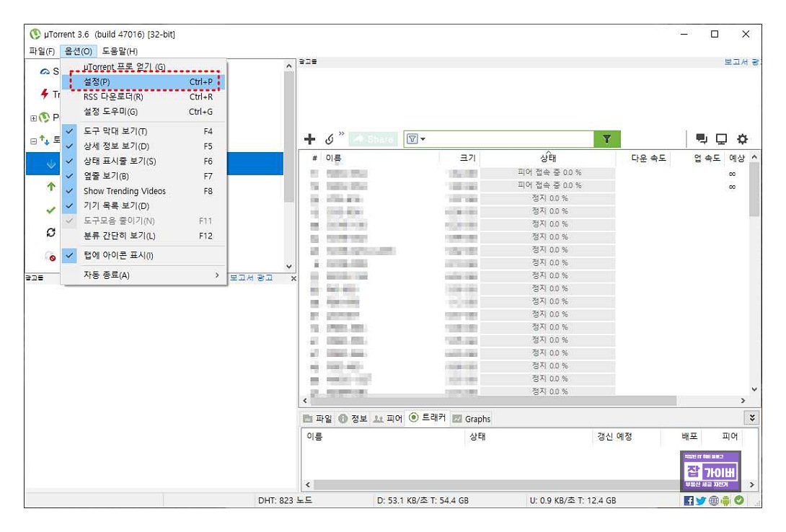Switch to the 정보 tab
The height and width of the screenshot is (532, 786).
click(x=353, y=418)
